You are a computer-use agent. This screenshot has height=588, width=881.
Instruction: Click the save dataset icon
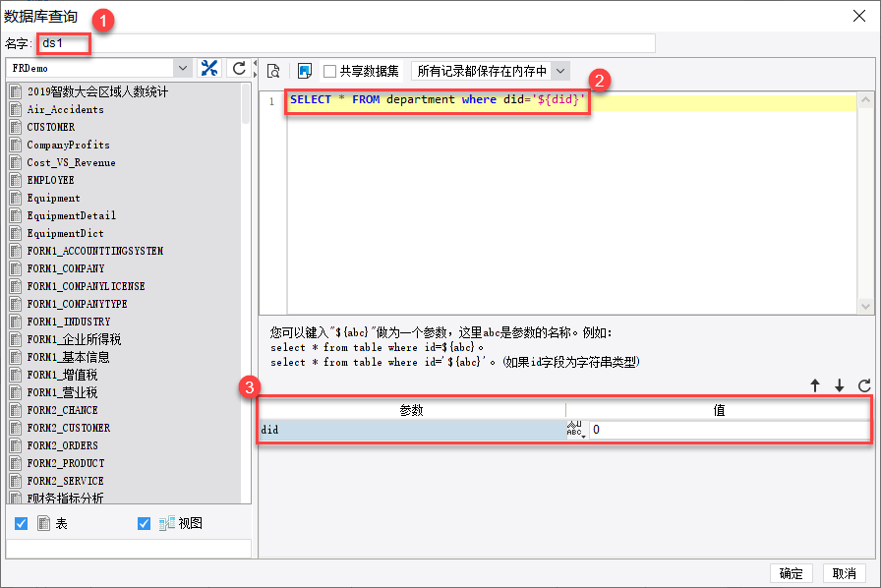(x=305, y=71)
